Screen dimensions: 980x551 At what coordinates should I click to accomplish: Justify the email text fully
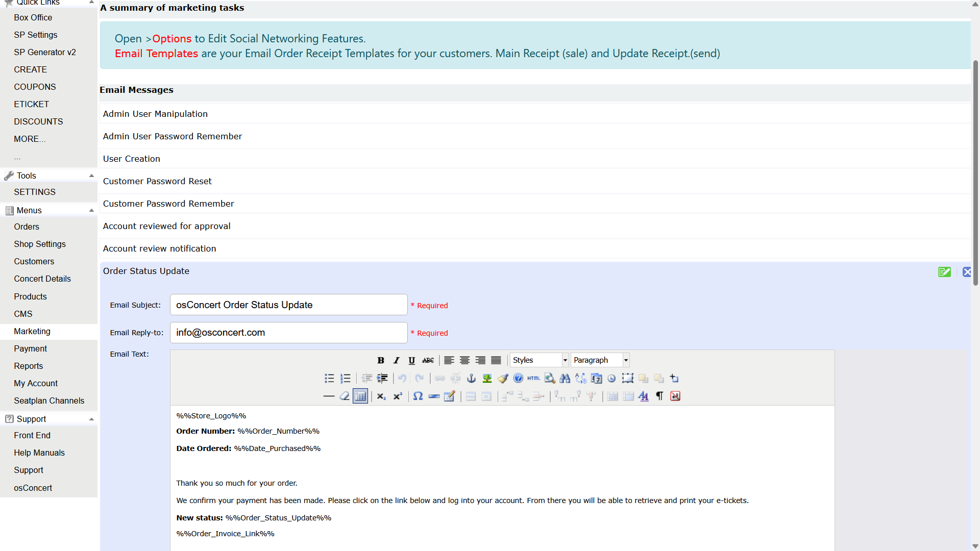[x=496, y=360]
